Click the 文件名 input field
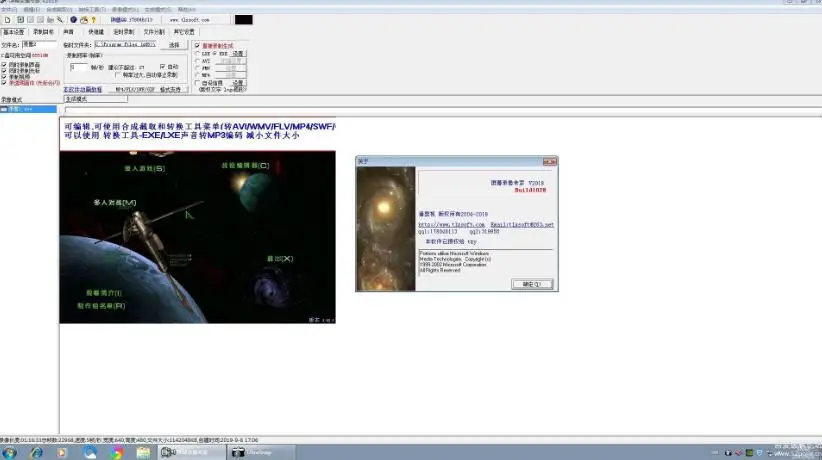 tap(39, 45)
